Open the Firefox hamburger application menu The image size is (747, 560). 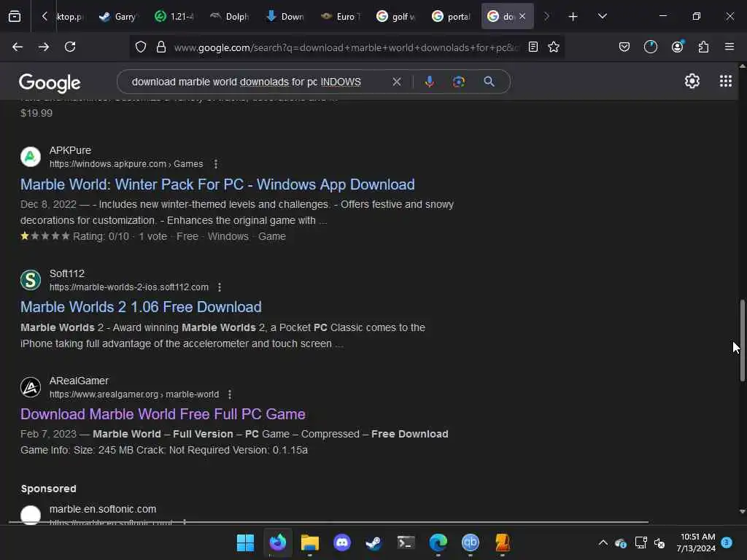(x=729, y=47)
